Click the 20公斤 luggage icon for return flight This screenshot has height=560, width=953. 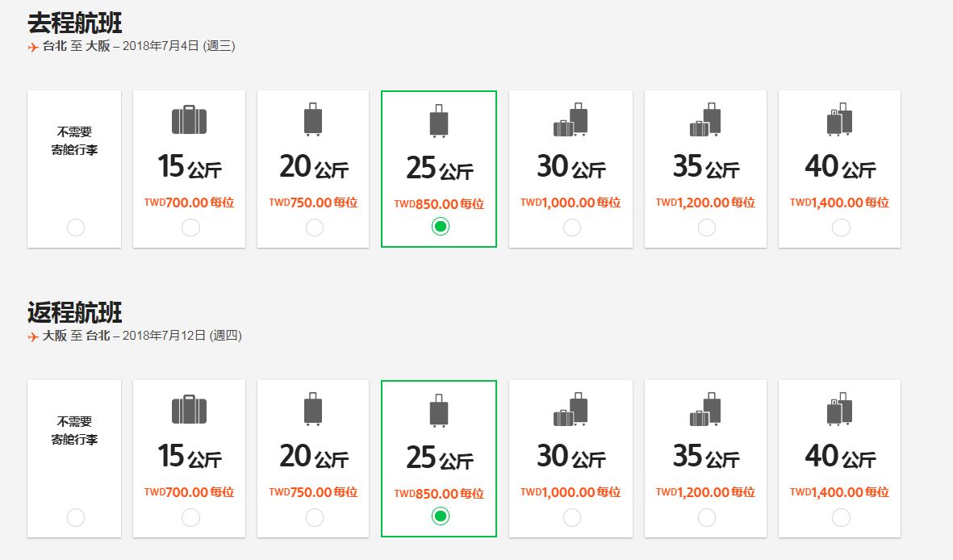[x=313, y=409]
